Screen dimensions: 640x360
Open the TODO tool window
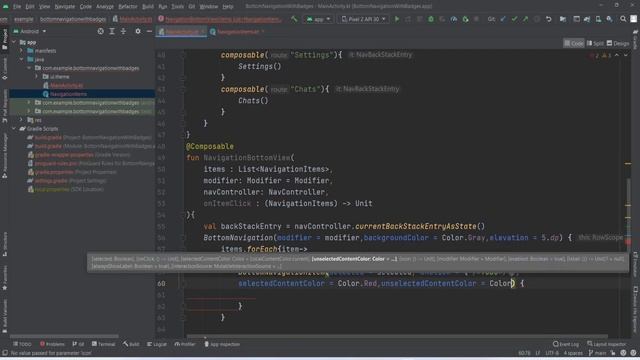pos(22,344)
